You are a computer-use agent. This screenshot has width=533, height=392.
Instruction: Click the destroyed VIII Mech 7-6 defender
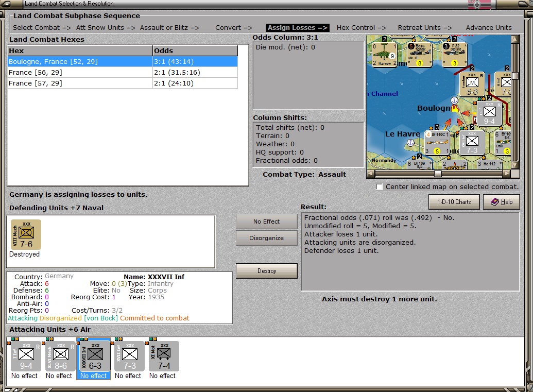[26, 235]
